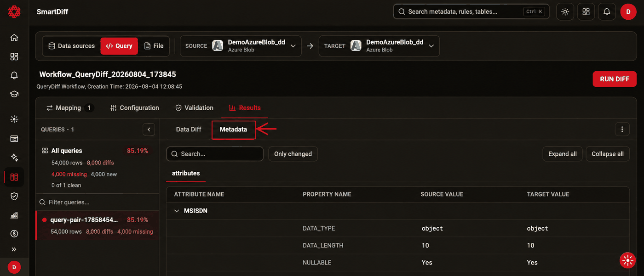Open the sidebar bottom D avatar
This screenshot has width=644, height=276.
(14, 267)
